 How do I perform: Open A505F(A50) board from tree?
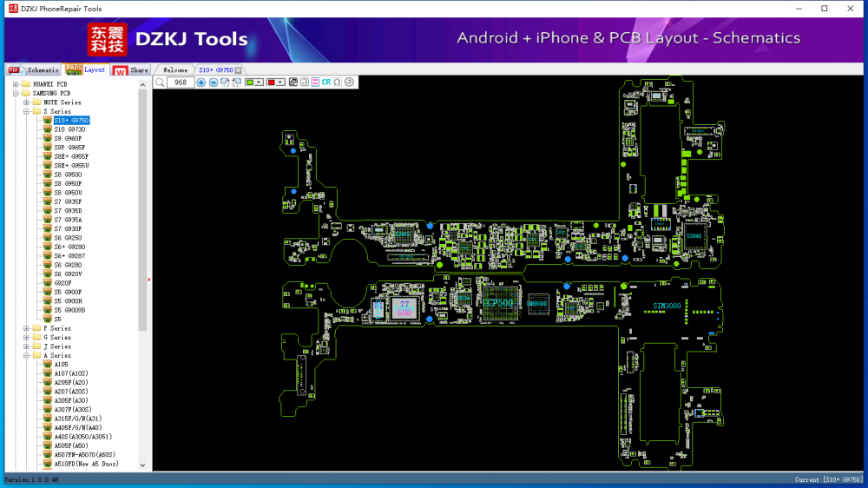(x=71, y=445)
